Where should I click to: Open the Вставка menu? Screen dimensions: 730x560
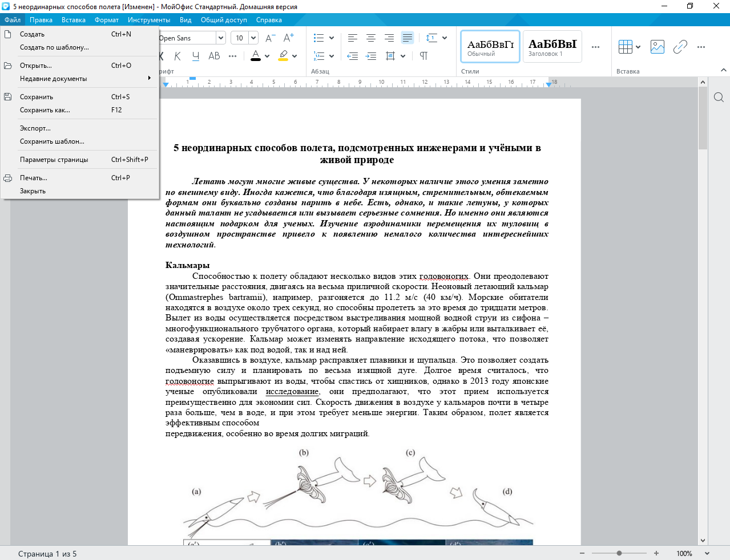[74, 20]
